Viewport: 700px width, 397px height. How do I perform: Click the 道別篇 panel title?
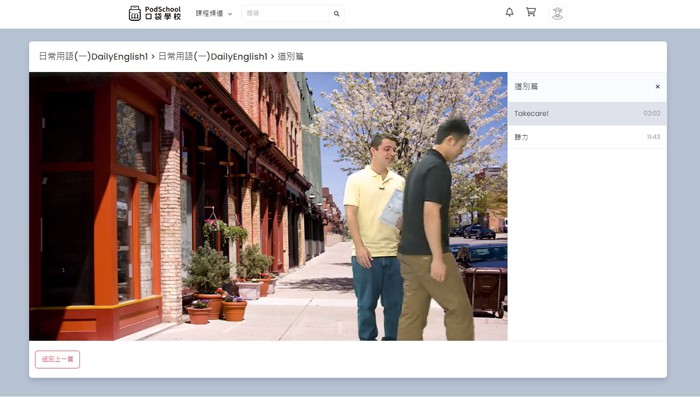(526, 87)
